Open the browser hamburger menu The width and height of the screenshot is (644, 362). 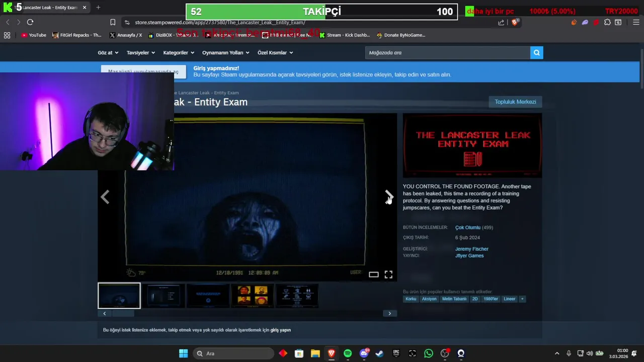[636, 22]
